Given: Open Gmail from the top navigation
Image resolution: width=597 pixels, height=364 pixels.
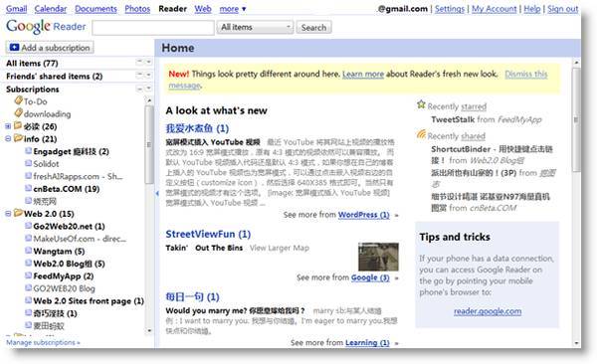Looking at the screenshot, I should [x=16, y=9].
